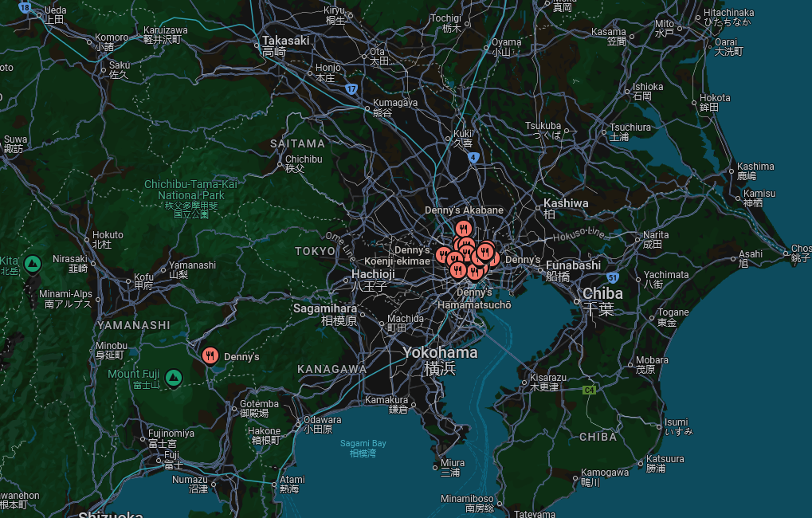Select the Route 51 highway shield

[x=612, y=277]
